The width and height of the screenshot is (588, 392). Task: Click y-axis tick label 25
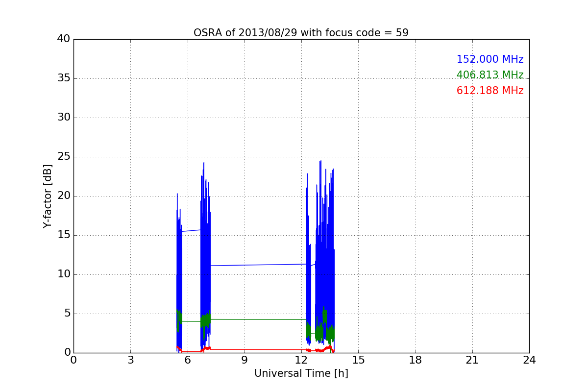click(x=64, y=157)
